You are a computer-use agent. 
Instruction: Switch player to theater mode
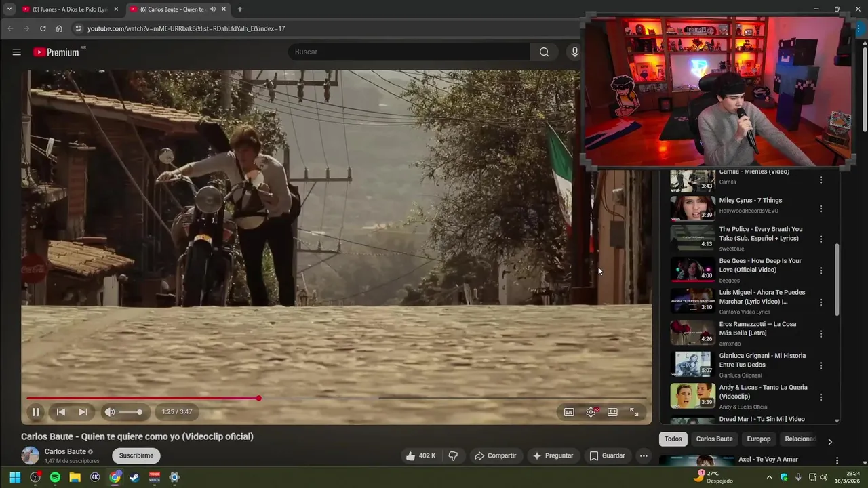point(612,412)
